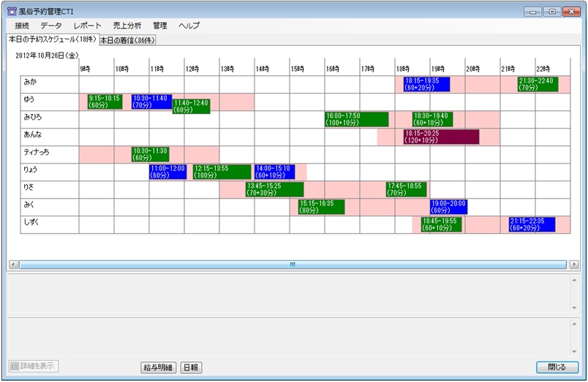Click the ティナっち row name cell

pos(50,155)
